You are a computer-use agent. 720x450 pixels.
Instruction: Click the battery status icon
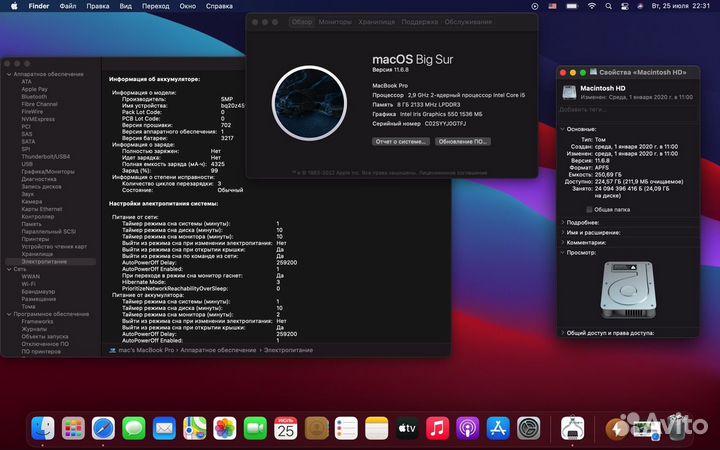coord(572,6)
